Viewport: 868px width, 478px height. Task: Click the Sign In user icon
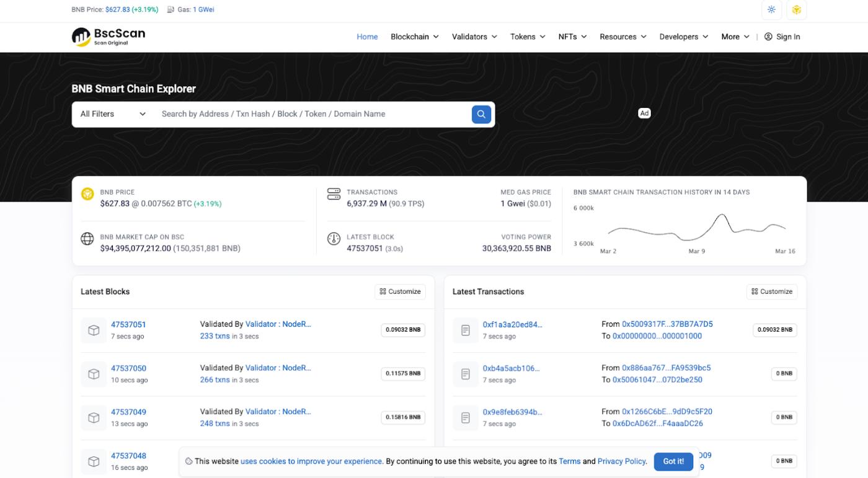coord(768,37)
